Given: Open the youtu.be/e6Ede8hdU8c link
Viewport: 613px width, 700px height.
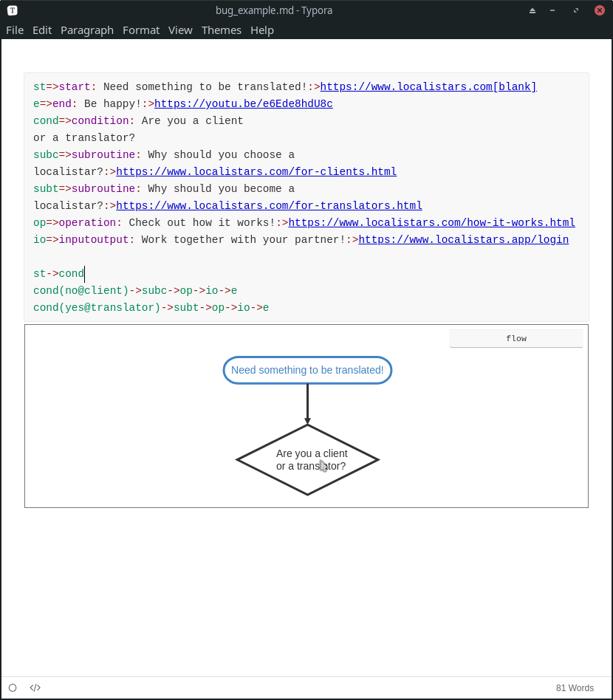Looking at the screenshot, I should [244, 103].
